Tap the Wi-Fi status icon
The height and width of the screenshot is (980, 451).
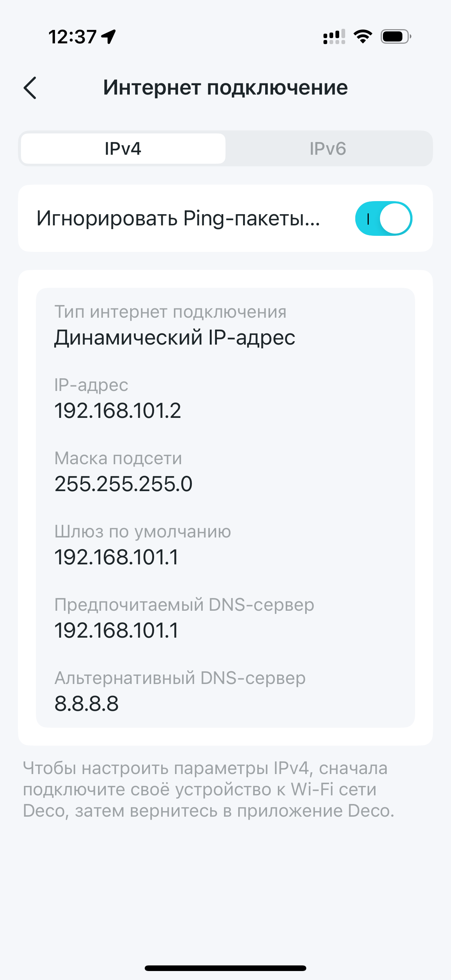[x=363, y=37]
